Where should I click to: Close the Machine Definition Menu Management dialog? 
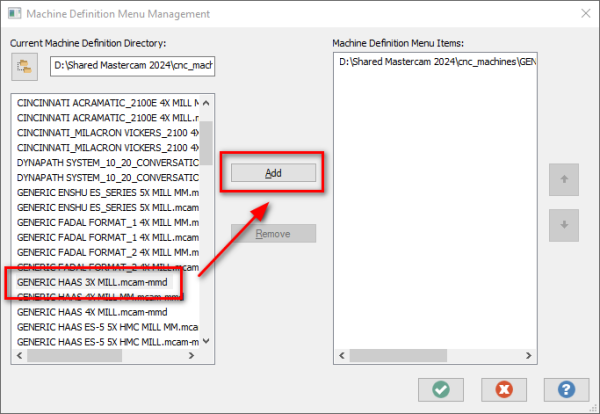[x=585, y=14]
